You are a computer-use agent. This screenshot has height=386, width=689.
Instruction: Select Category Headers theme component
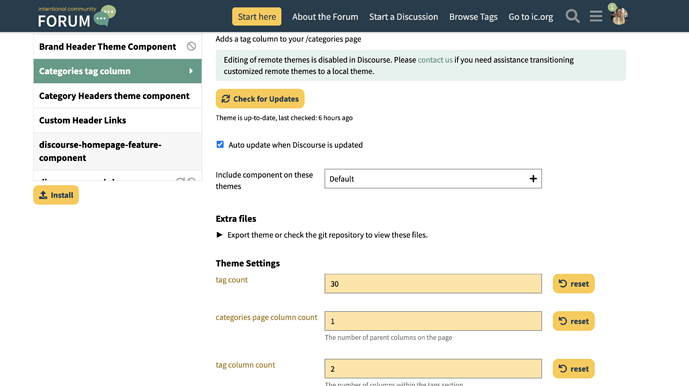coord(117,96)
